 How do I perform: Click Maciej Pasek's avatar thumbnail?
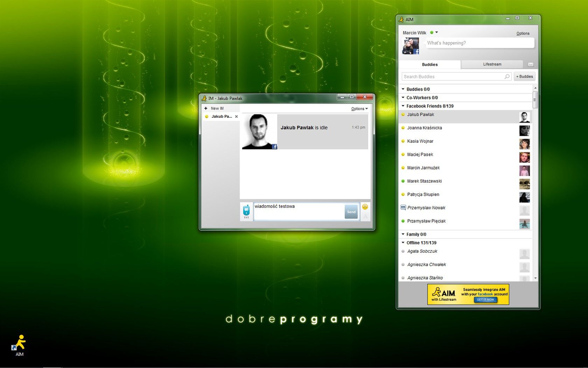[x=524, y=157]
